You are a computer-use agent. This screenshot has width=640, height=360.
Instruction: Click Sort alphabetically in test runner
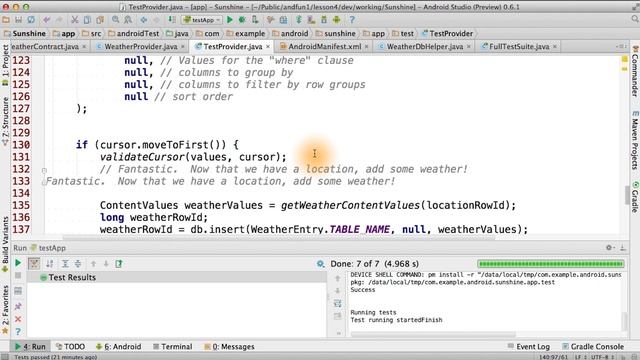(x=50, y=264)
